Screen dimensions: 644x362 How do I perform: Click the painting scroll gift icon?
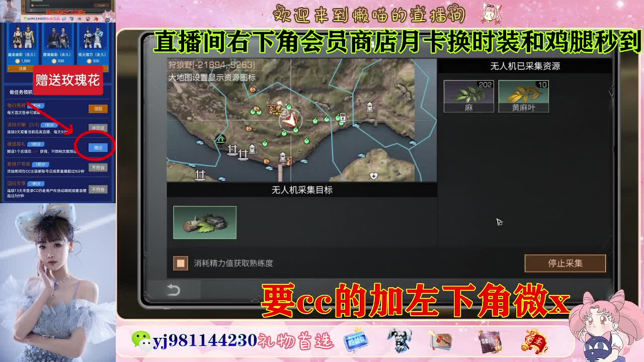pyautogui.click(x=440, y=341)
